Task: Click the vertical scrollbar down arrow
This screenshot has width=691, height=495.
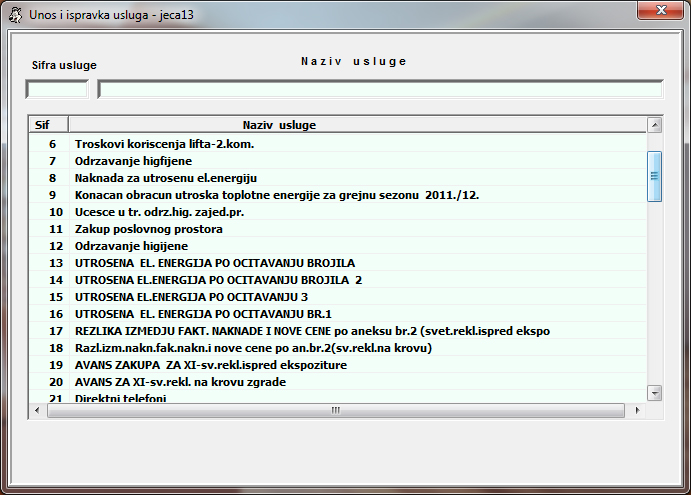Action: coord(654,393)
